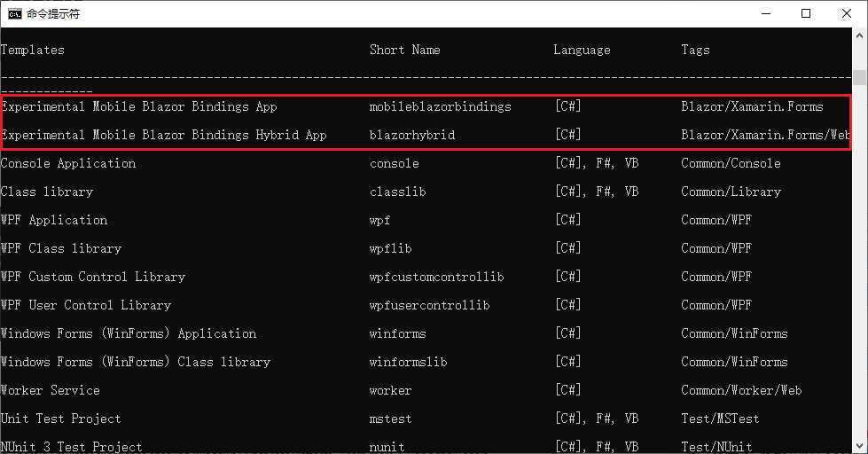Click 'Blazor/Xamarin.Forms' tag of mobileblazorbindings row
This screenshot has height=454, width=868.
pyautogui.click(x=752, y=107)
